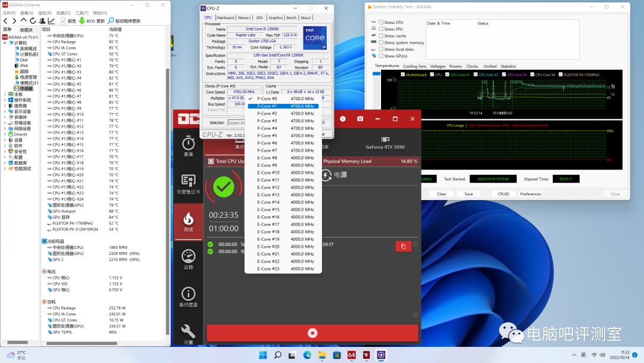Open the Microsoft Store taskbar icon

tap(337, 355)
